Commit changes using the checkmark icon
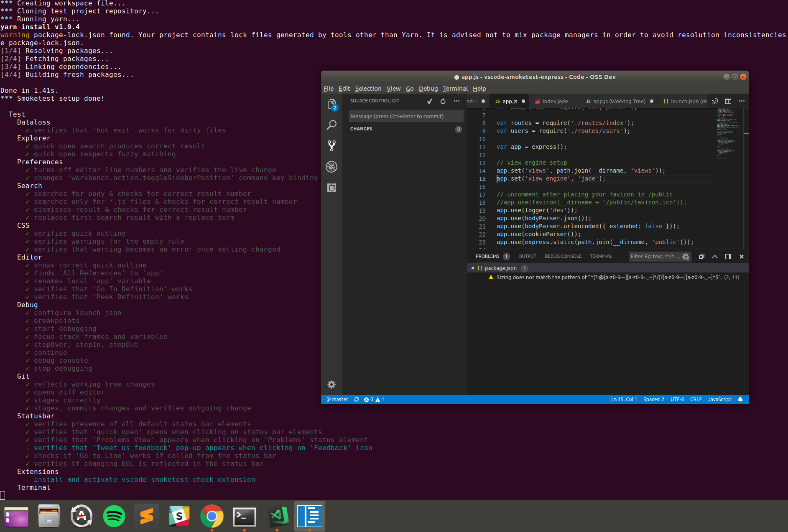 pos(430,101)
